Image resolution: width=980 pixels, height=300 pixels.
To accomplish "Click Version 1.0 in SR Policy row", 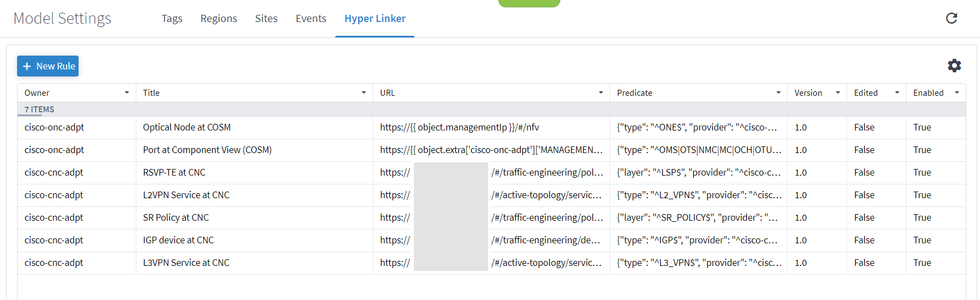I will click(801, 217).
